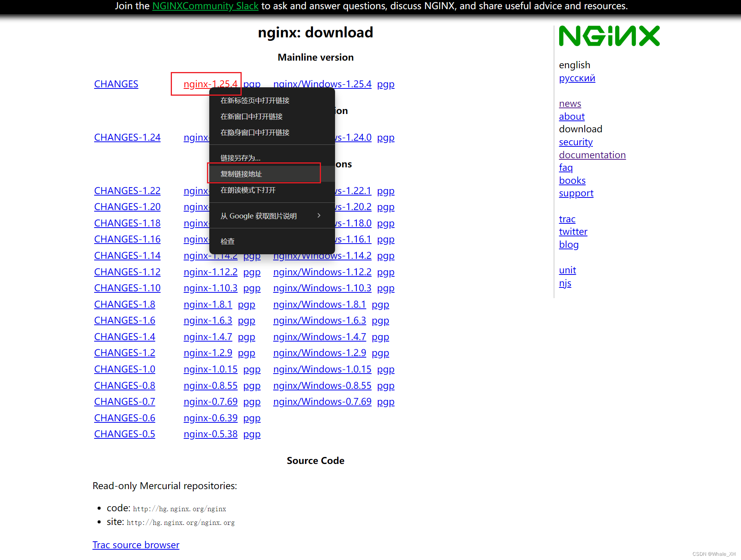Screen dimensions: 741x560
Task: Visit the documentation page
Action: pyautogui.click(x=592, y=155)
